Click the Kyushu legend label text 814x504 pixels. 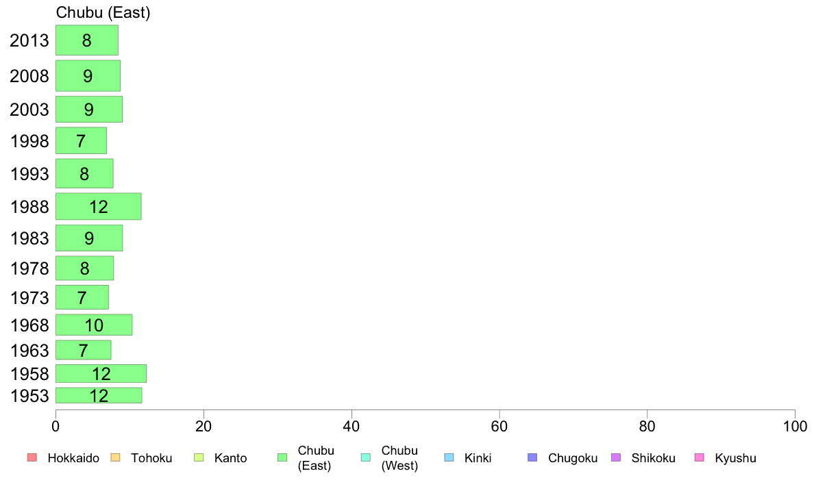[x=735, y=458]
